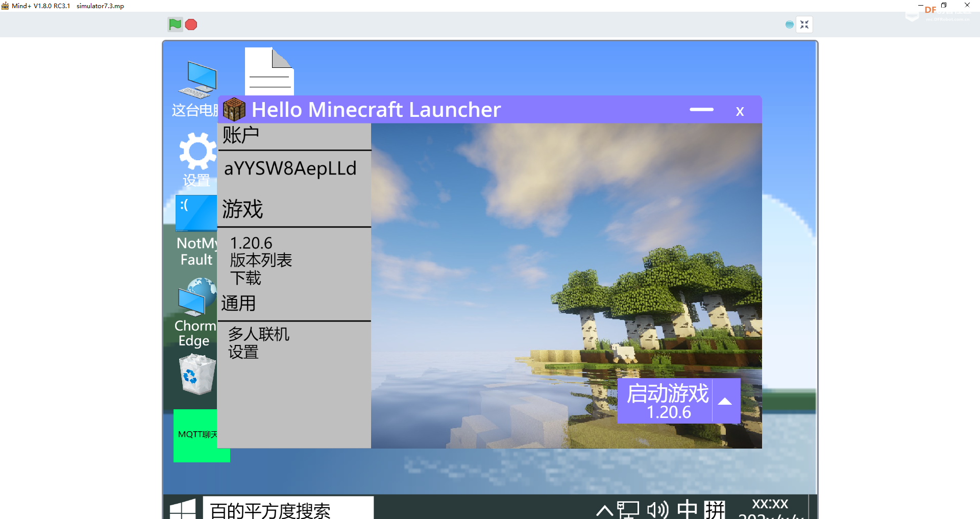Click the green flag run button
The width and height of the screenshot is (980, 519).
175,24
